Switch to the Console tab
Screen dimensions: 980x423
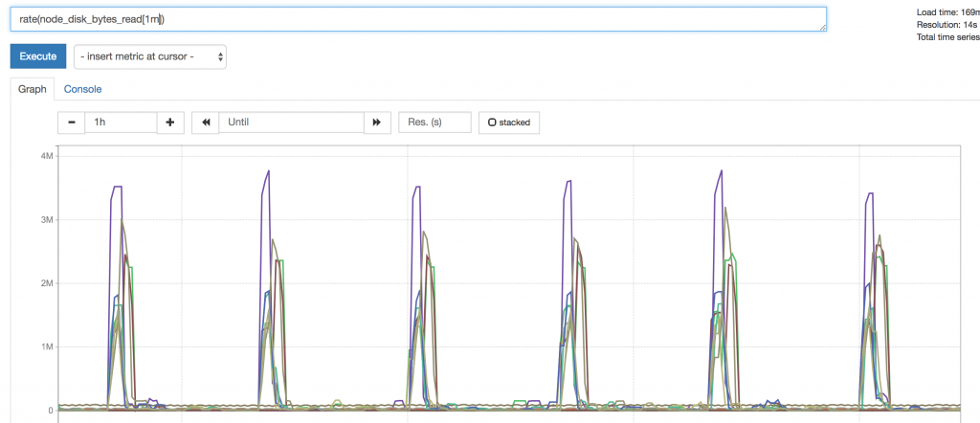click(82, 89)
